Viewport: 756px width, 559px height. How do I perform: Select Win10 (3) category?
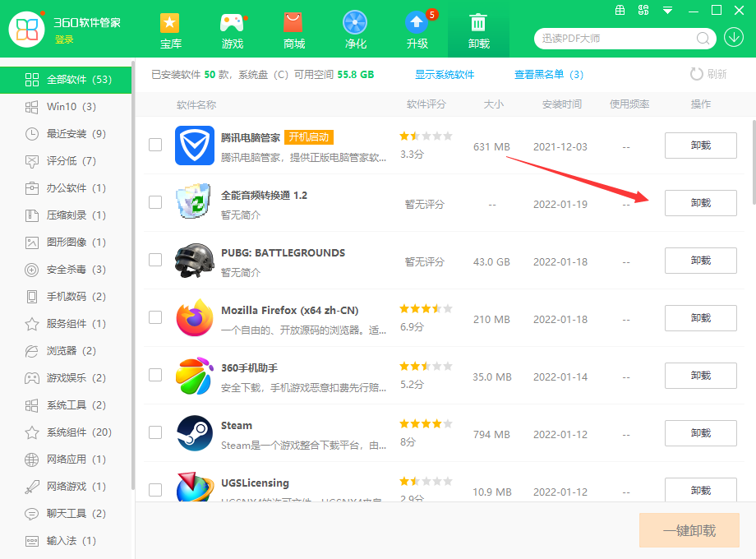pyautogui.click(x=66, y=107)
